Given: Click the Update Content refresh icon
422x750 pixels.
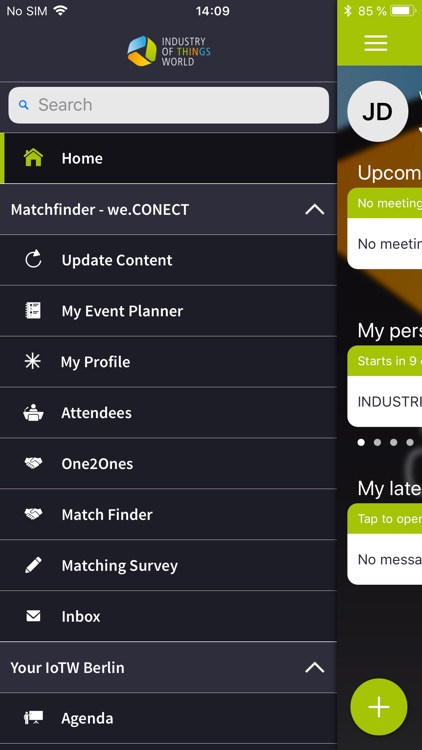Looking at the screenshot, I should pyautogui.click(x=33, y=260).
